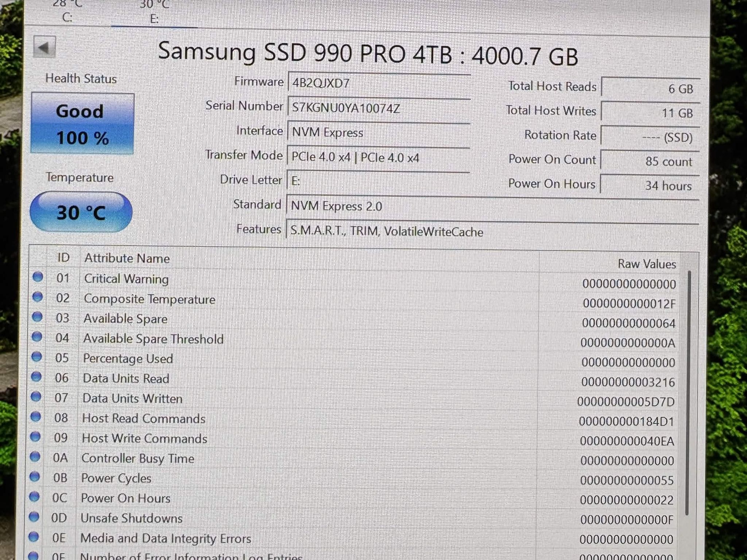Click the blue status dot for Data Units Read

(36, 377)
